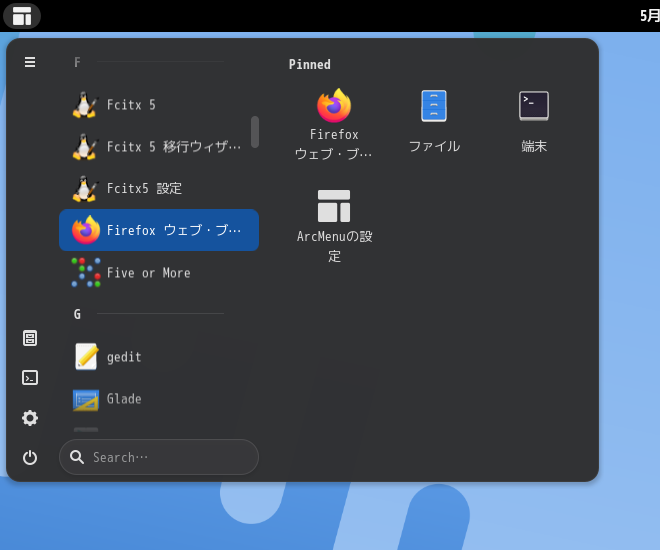Launch the Five or More game
This screenshot has width=660, height=550.
tap(159, 273)
